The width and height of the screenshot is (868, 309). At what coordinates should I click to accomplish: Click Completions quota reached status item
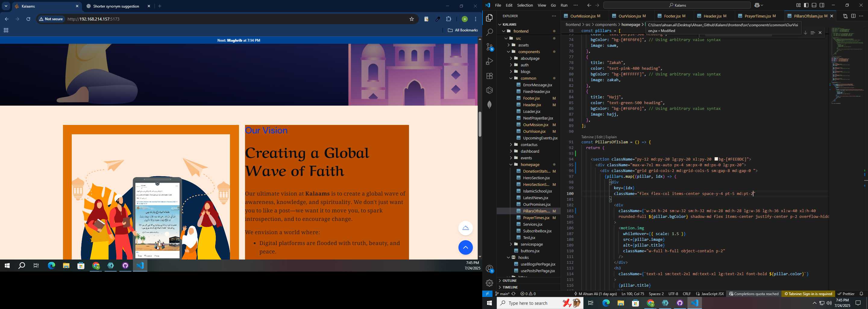click(754, 294)
